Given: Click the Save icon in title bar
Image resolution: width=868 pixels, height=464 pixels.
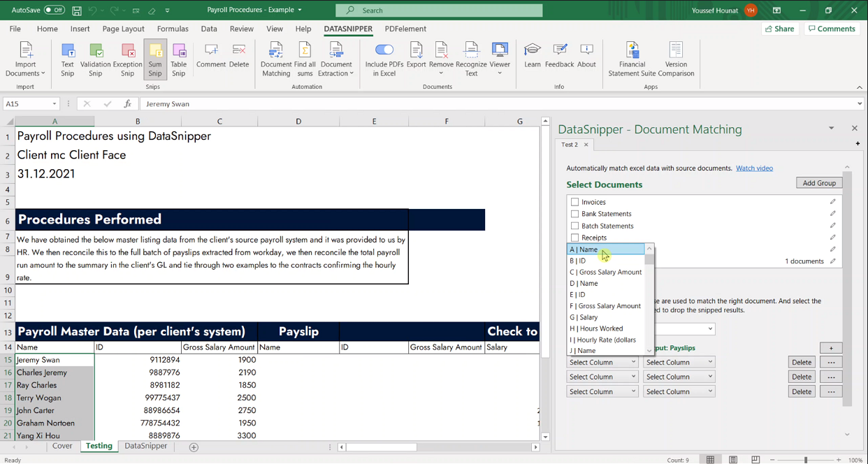Looking at the screenshot, I should (x=77, y=10).
